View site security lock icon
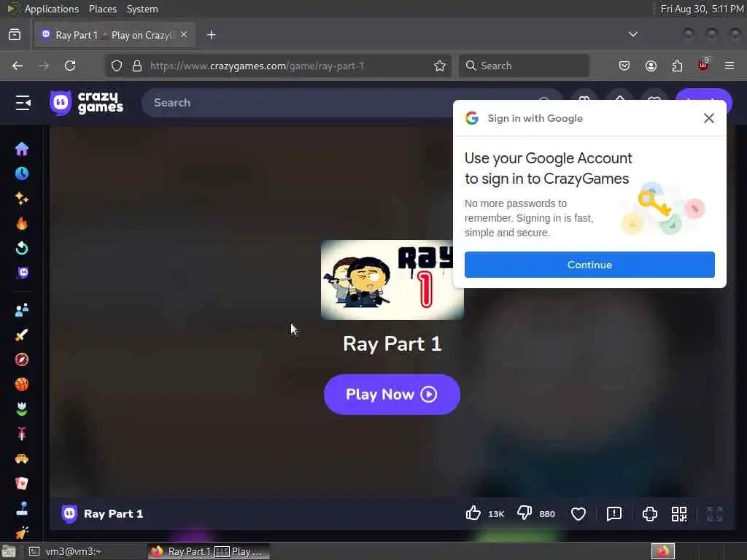This screenshot has width=747, height=560. (137, 66)
